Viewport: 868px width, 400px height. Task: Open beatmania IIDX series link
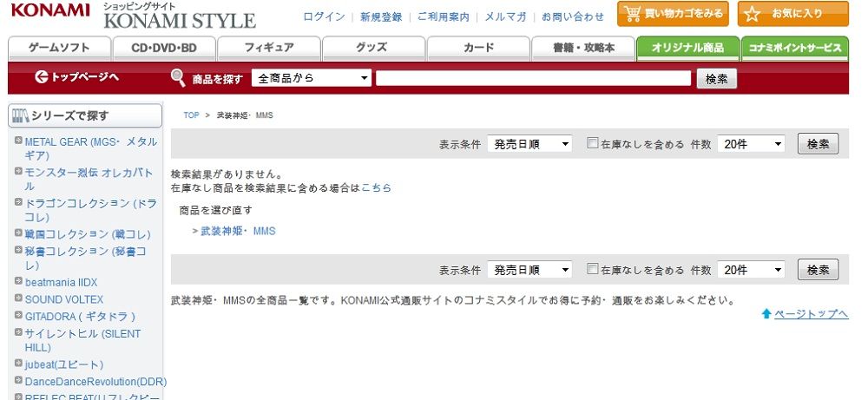tap(61, 283)
